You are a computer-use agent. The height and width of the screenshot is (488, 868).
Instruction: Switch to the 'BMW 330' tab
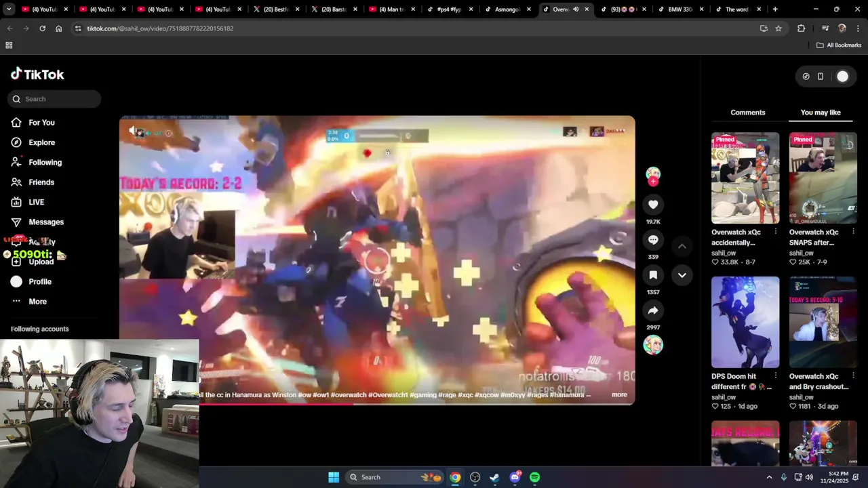pos(680,9)
